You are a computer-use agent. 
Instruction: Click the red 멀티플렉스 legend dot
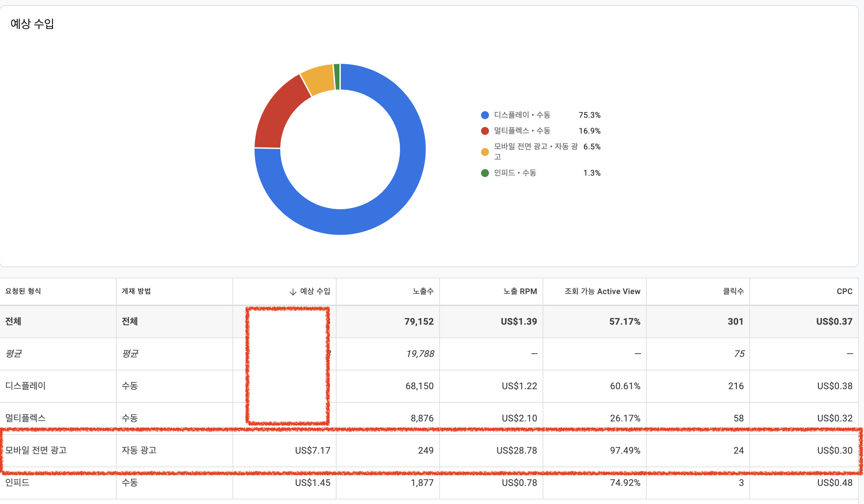tap(485, 131)
